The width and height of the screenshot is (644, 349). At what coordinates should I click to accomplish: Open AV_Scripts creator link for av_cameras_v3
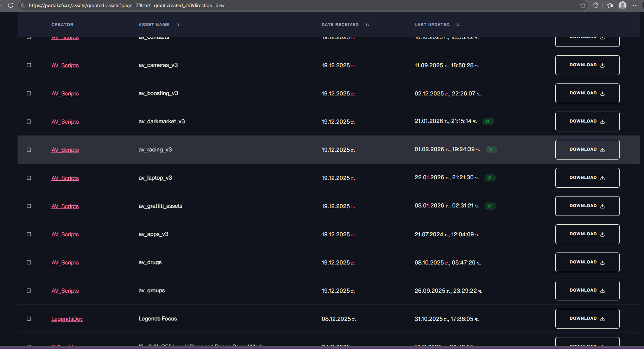(65, 66)
